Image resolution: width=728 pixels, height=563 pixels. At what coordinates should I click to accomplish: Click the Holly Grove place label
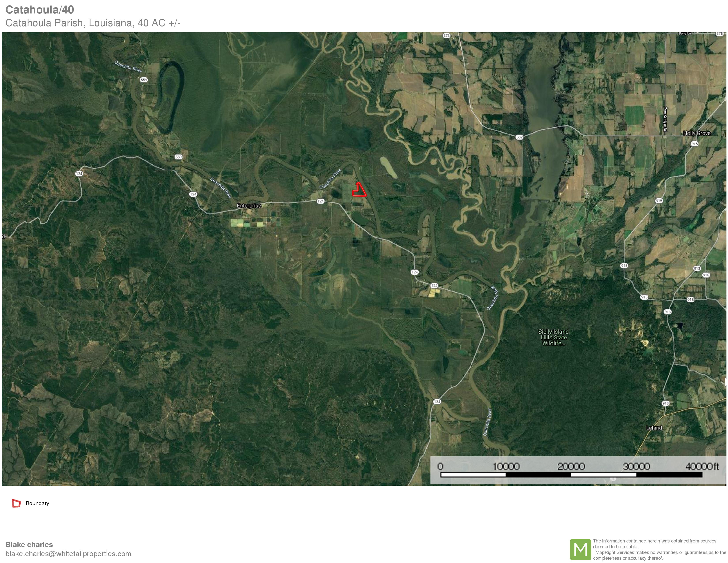pos(697,133)
